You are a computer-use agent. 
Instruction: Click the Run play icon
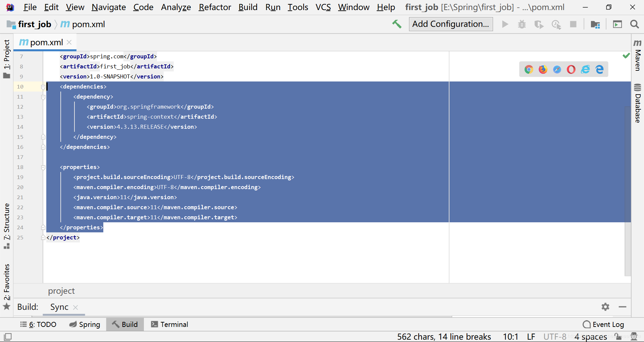pyautogui.click(x=505, y=24)
